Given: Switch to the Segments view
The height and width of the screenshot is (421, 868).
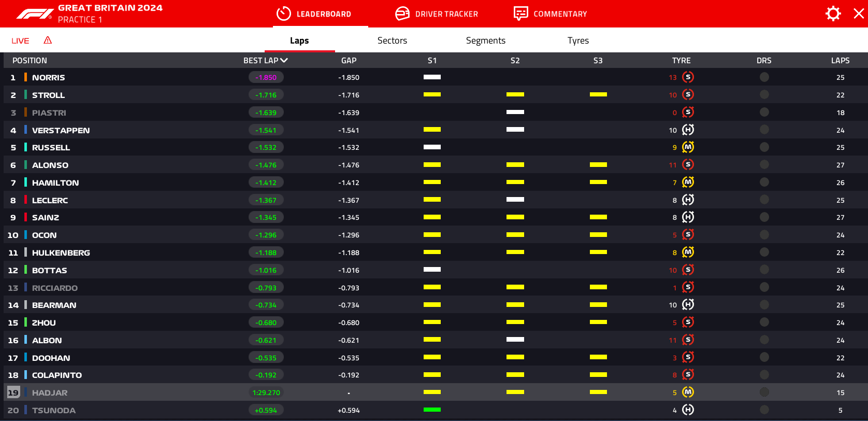Looking at the screenshot, I should click(486, 40).
